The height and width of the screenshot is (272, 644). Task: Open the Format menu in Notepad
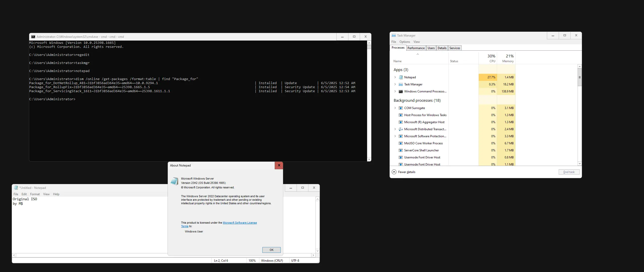click(x=35, y=194)
